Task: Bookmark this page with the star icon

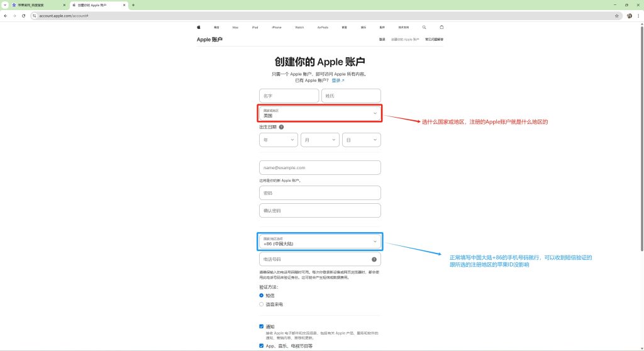Action: point(616,16)
